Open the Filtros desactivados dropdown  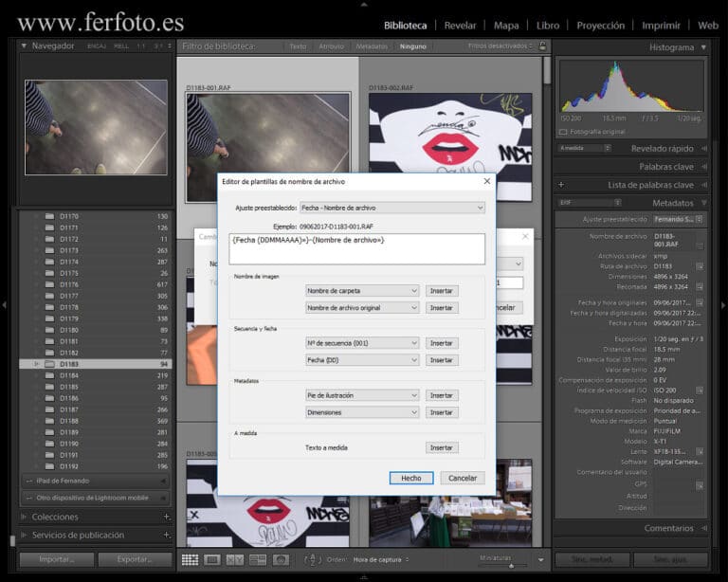500,45
